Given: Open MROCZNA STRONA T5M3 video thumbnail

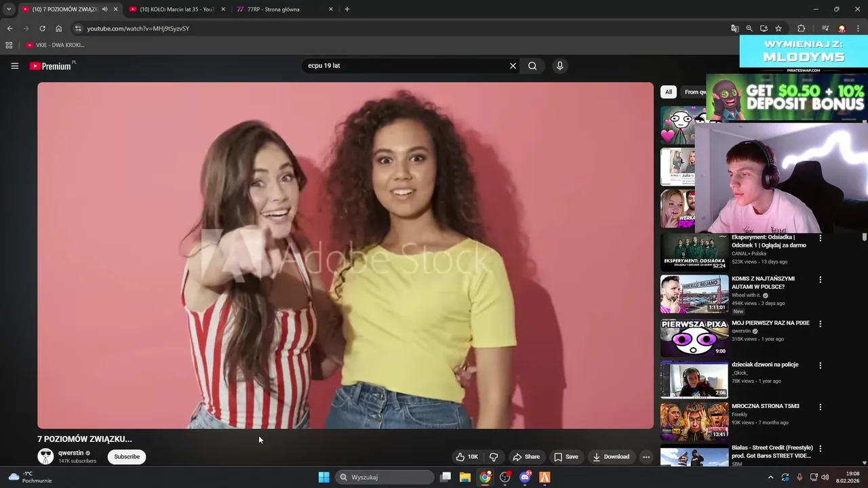Looking at the screenshot, I should 694,420.
